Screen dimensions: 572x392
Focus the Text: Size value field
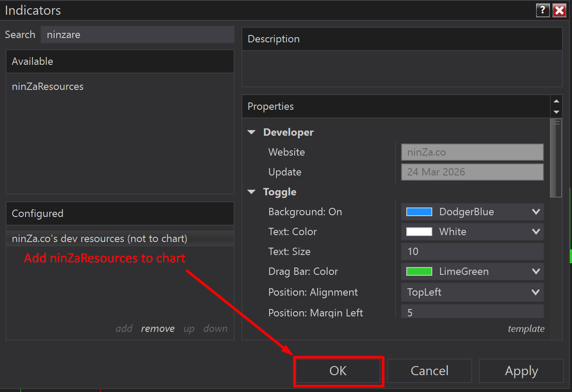tap(472, 252)
